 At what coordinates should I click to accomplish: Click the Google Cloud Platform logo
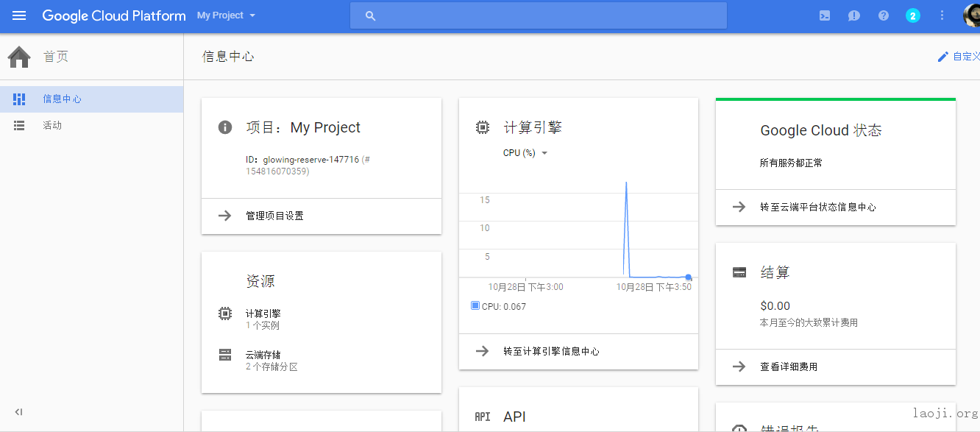[114, 15]
